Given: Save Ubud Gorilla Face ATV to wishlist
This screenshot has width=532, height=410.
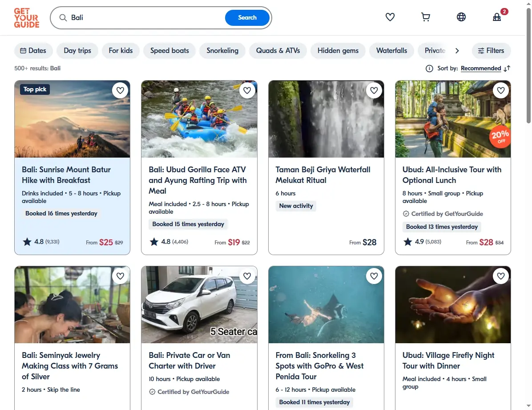Looking at the screenshot, I should [247, 90].
